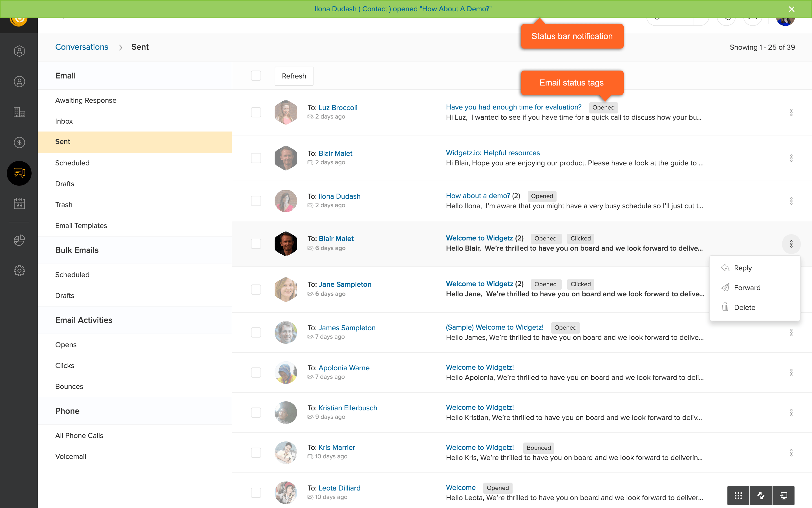Viewport: 812px width, 508px height.
Task: Click the Clicked tag on Jane Sampleton email
Action: (x=581, y=284)
